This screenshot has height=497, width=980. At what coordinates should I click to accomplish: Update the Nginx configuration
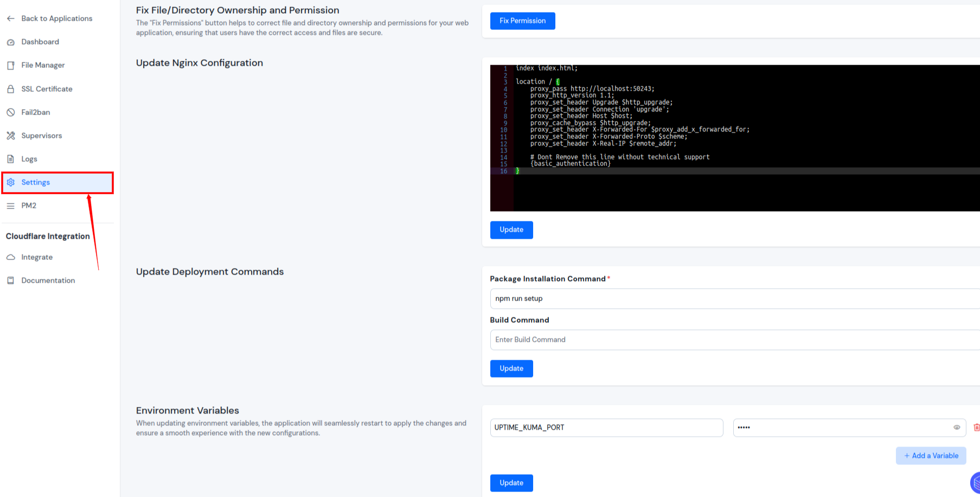coord(511,230)
